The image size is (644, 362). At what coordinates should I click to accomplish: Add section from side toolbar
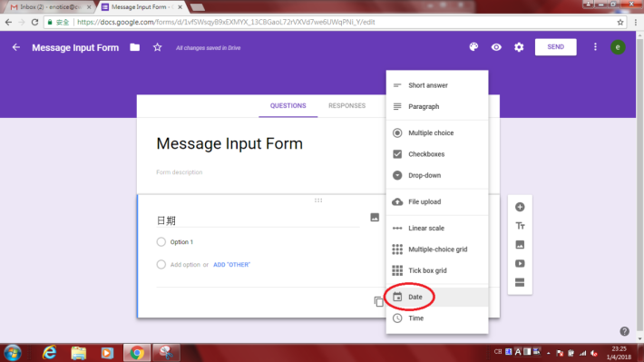coord(520,282)
